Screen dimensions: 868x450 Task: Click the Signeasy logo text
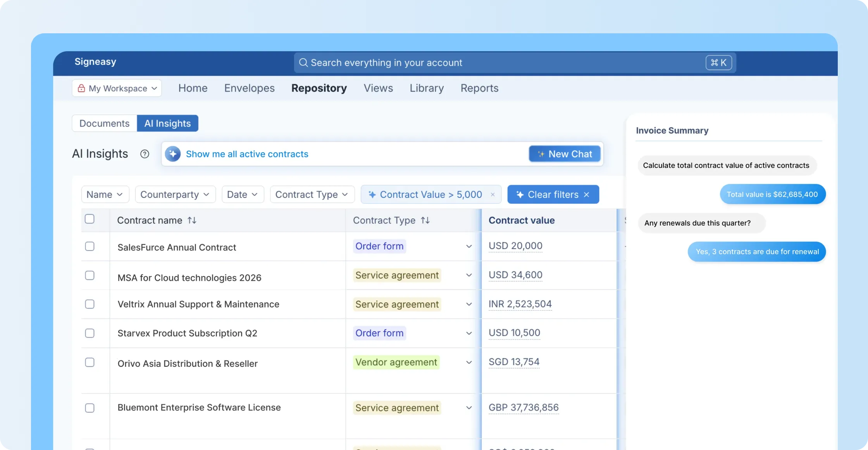tap(95, 62)
